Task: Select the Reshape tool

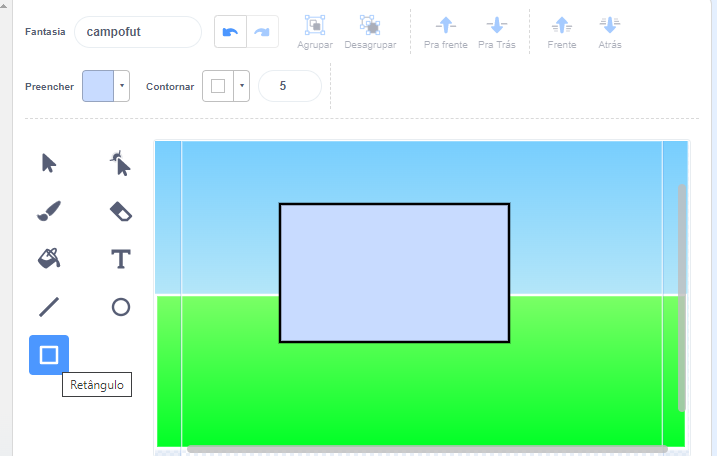Action: (x=121, y=163)
